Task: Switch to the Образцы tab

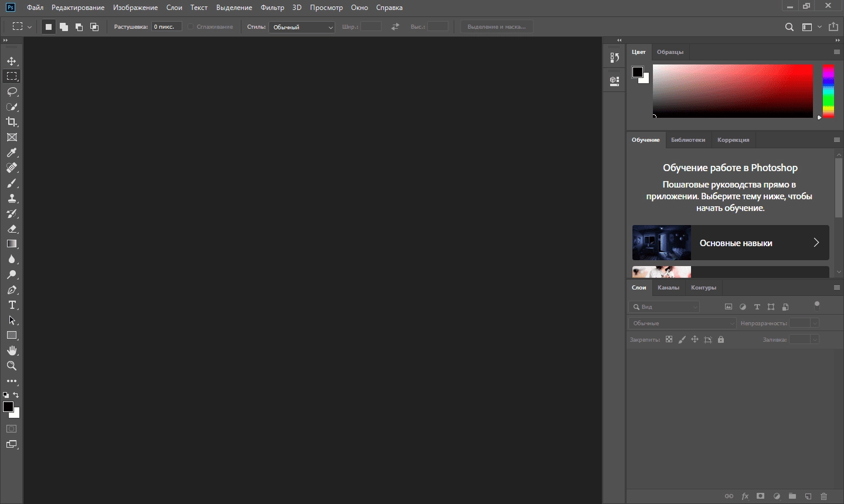Action: 670,52
